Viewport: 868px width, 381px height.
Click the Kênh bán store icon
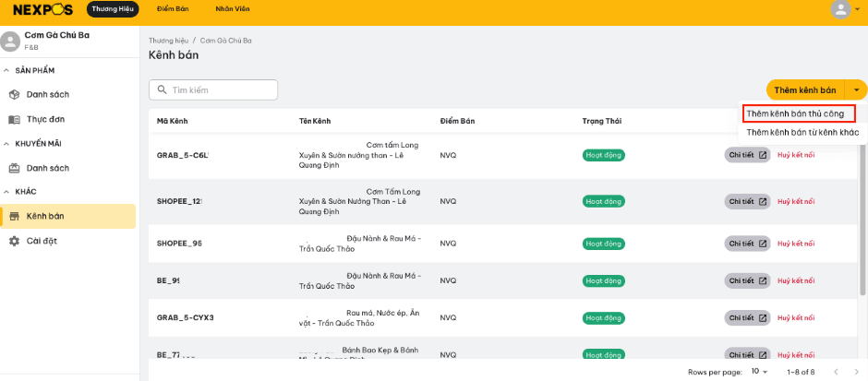pos(15,216)
